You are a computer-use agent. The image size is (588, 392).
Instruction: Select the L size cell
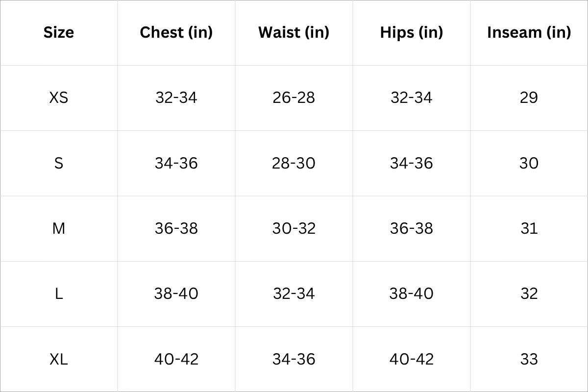[x=59, y=294]
